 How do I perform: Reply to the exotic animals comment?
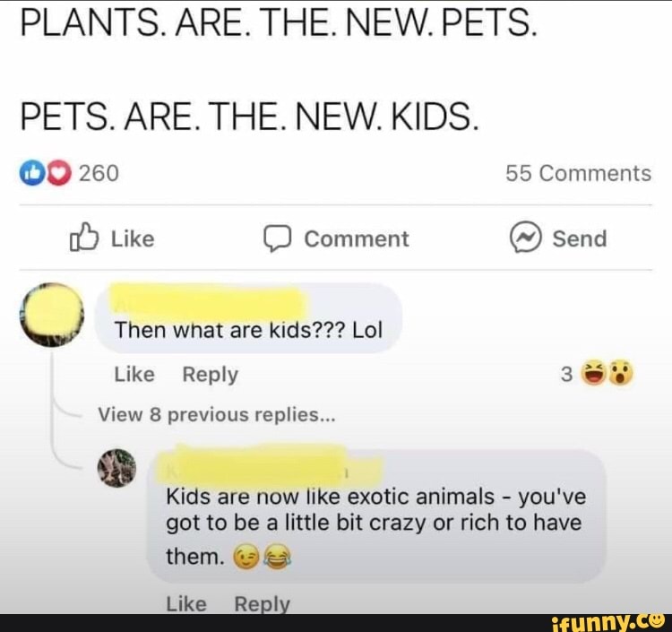(263, 603)
